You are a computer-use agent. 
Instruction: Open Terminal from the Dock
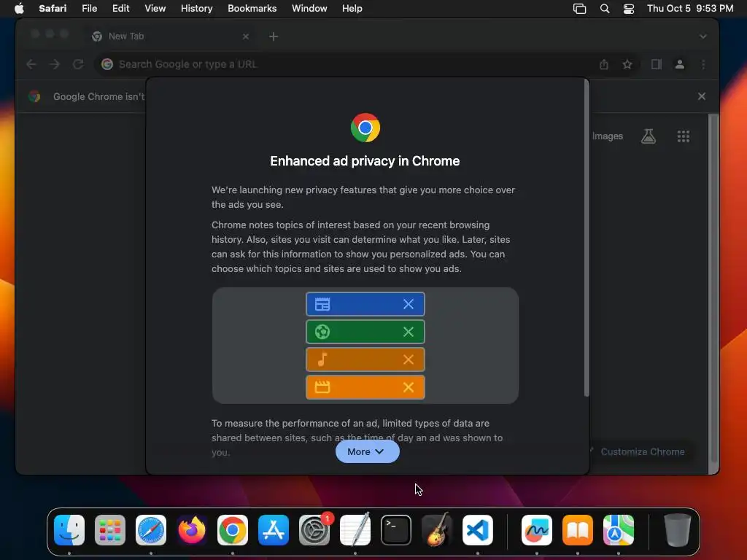click(x=396, y=530)
